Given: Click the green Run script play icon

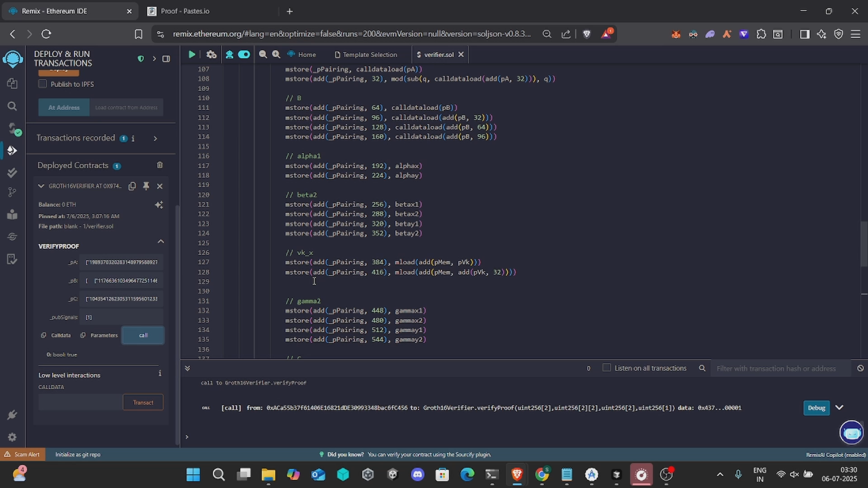Looking at the screenshot, I should tap(192, 55).
